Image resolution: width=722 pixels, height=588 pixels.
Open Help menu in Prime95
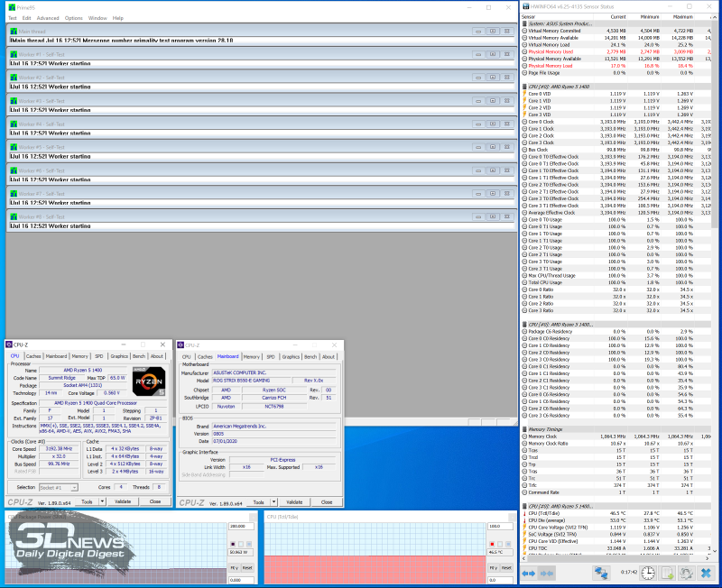point(118,18)
